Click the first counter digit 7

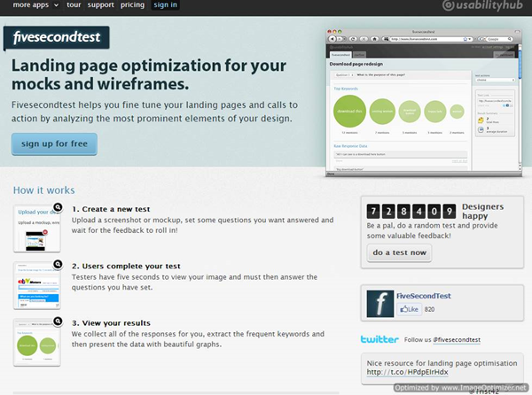pos(373,212)
